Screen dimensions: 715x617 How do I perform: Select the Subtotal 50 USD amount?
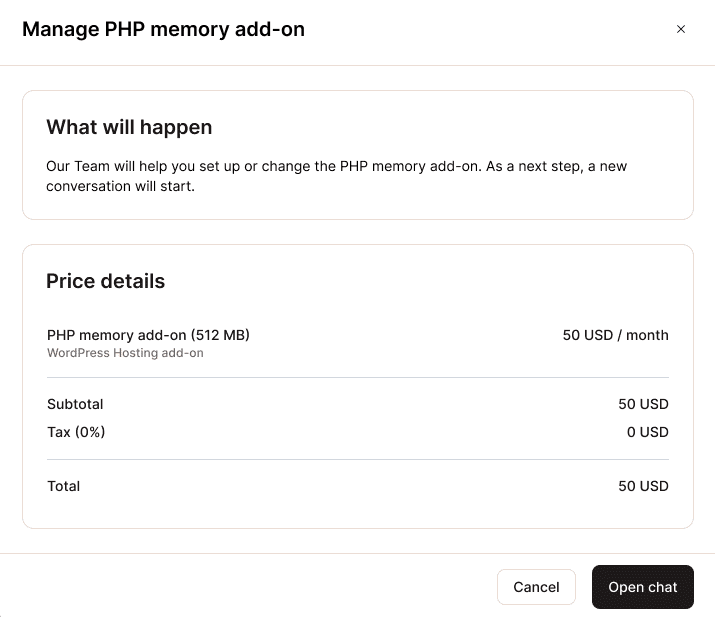(x=643, y=404)
